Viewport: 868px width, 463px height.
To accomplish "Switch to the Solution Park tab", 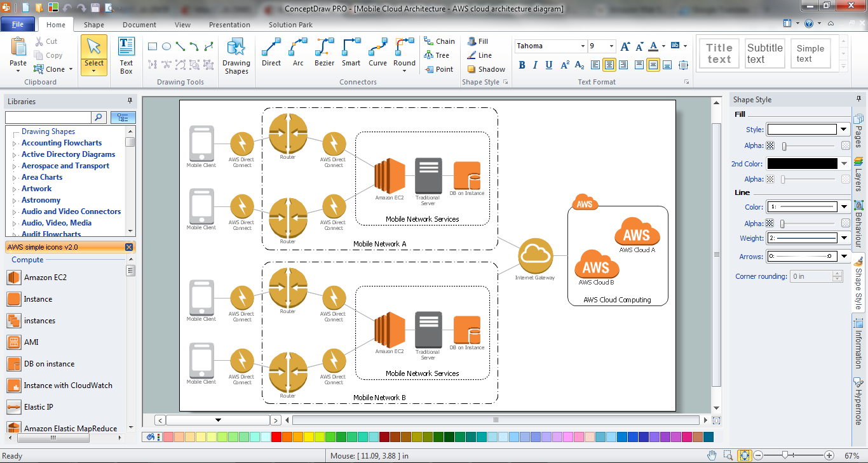I will 290,25.
